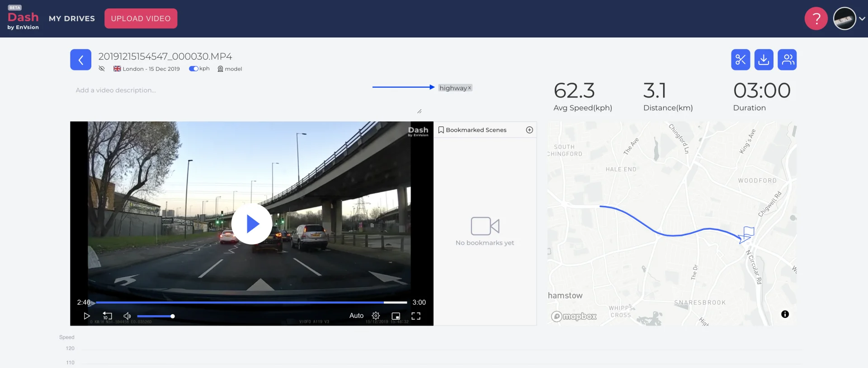This screenshot has height=368, width=868.
Task: Click the video progress bar
Action: point(251,302)
